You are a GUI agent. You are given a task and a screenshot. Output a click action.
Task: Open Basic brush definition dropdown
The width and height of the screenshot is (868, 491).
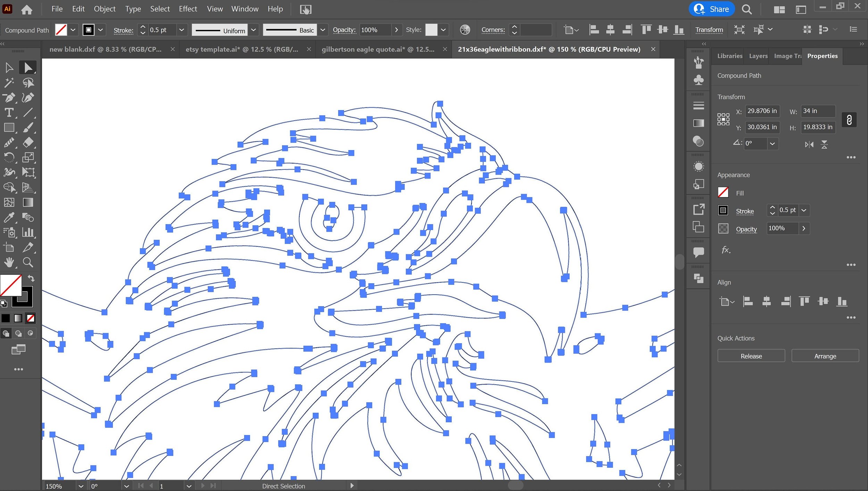tap(323, 30)
